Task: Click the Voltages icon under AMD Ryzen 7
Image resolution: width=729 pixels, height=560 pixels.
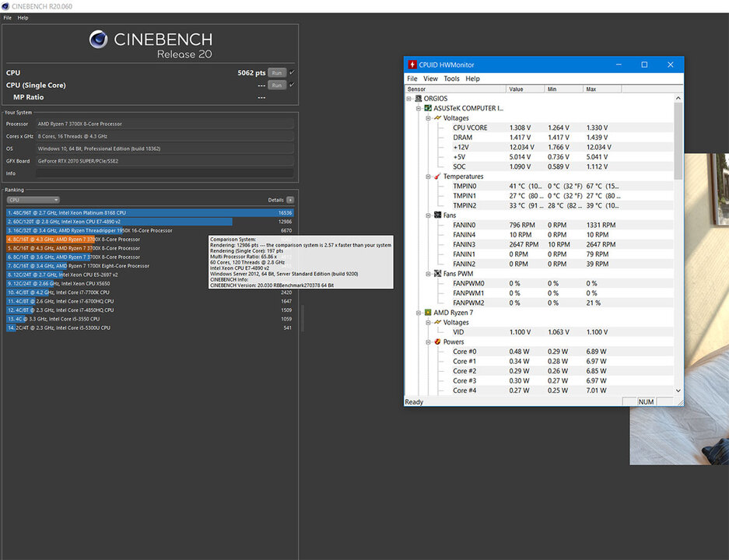Action: tap(437, 323)
